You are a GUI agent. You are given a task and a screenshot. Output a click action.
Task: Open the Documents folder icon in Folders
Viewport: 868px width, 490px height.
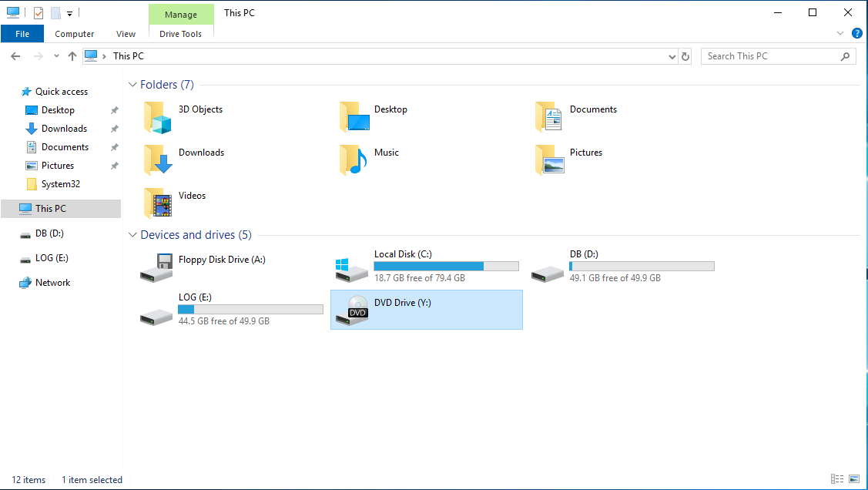(x=548, y=117)
